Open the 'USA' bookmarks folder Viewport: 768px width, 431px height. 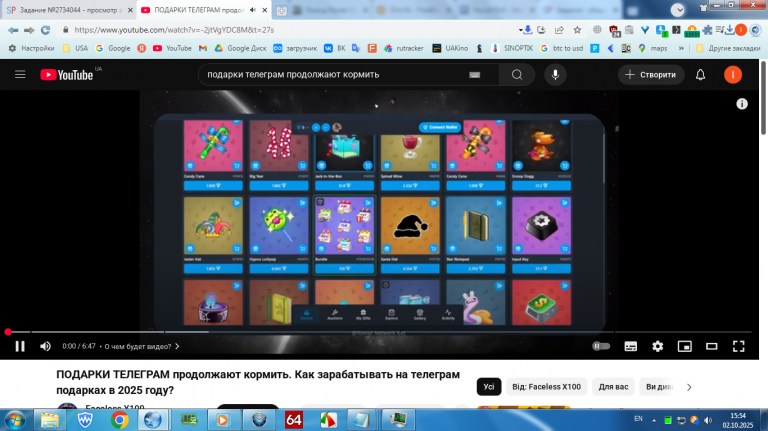click(x=76, y=48)
